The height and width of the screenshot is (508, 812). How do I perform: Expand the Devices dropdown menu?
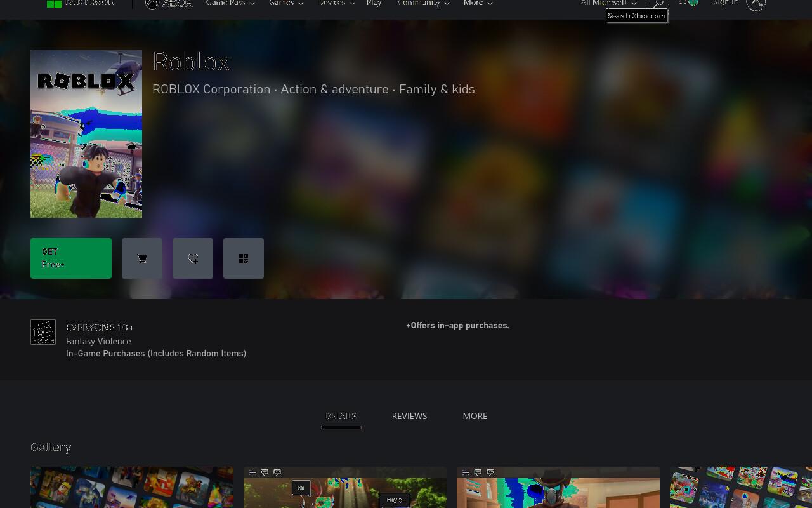(336, 3)
